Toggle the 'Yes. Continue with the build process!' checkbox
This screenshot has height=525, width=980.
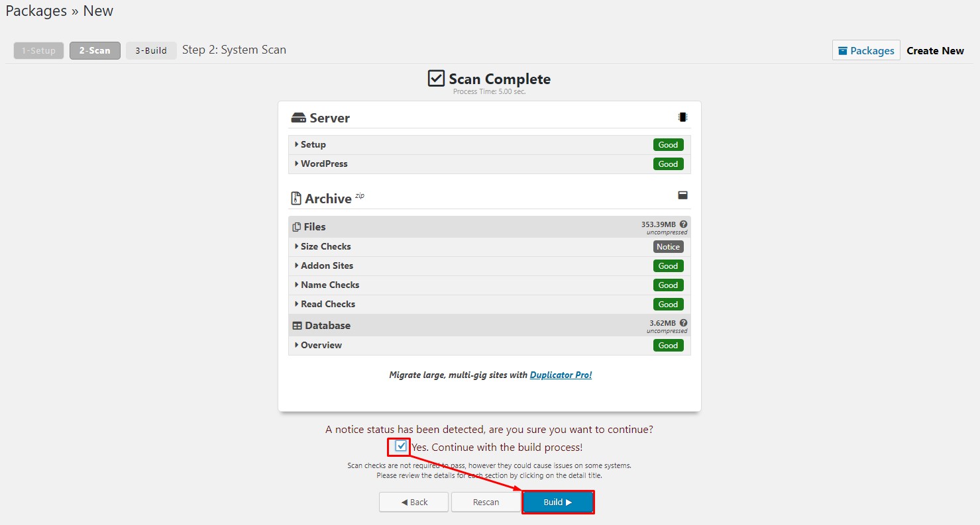tap(401, 446)
